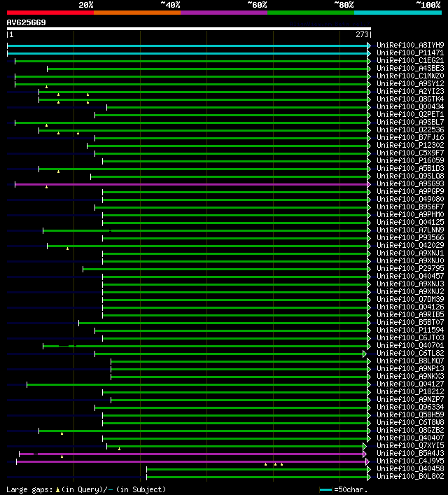
Task: Click the UniRef100_A9PHM0 label
Action: pos(410,214)
